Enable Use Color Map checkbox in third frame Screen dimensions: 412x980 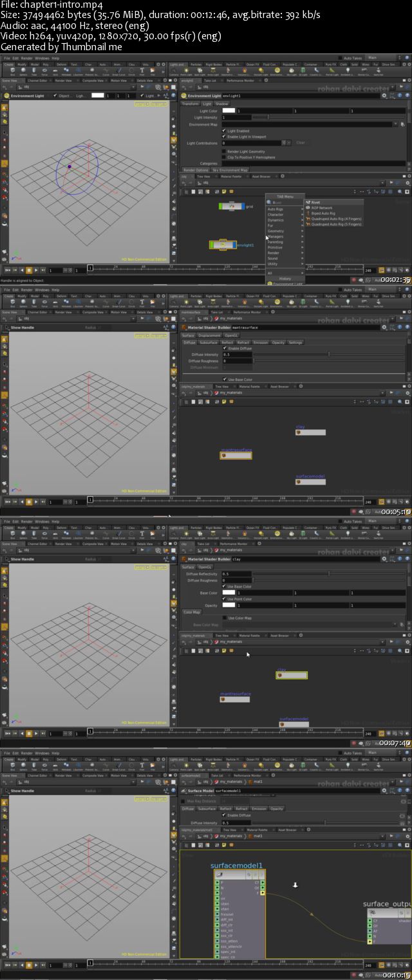pyautogui.click(x=224, y=618)
